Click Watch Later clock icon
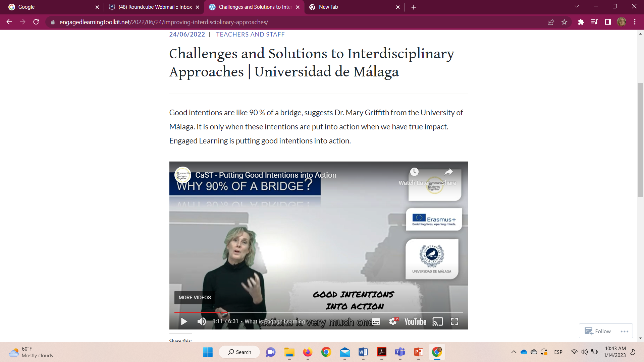The width and height of the screenshot is (644, 362). click(x=414, y=172)
